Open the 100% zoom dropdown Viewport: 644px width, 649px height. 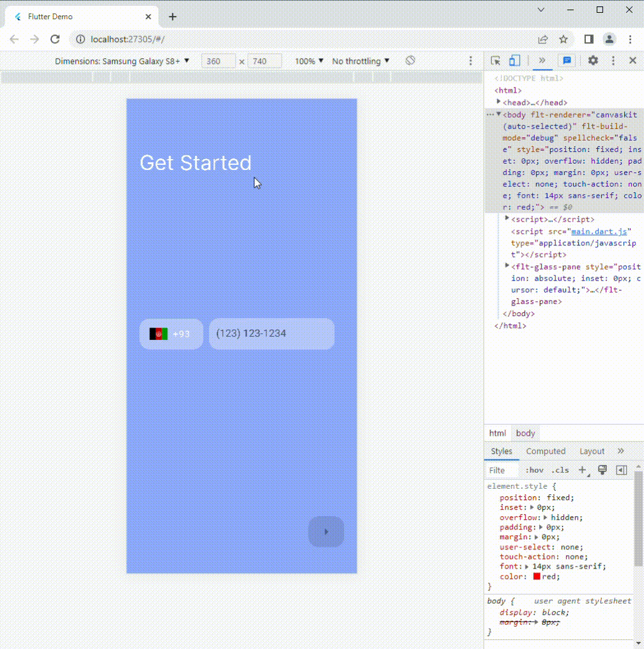coord(309,61)
